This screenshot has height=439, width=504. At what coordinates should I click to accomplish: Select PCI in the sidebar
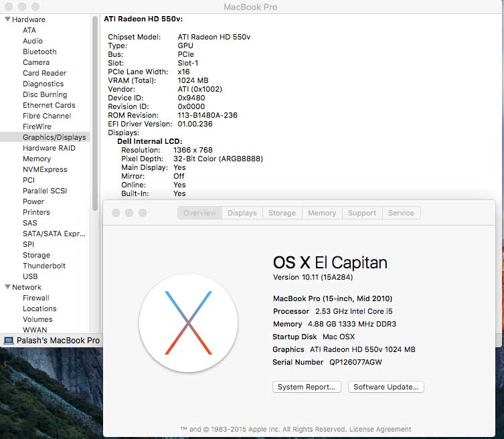pyautogui.click(x=29, y=180)
